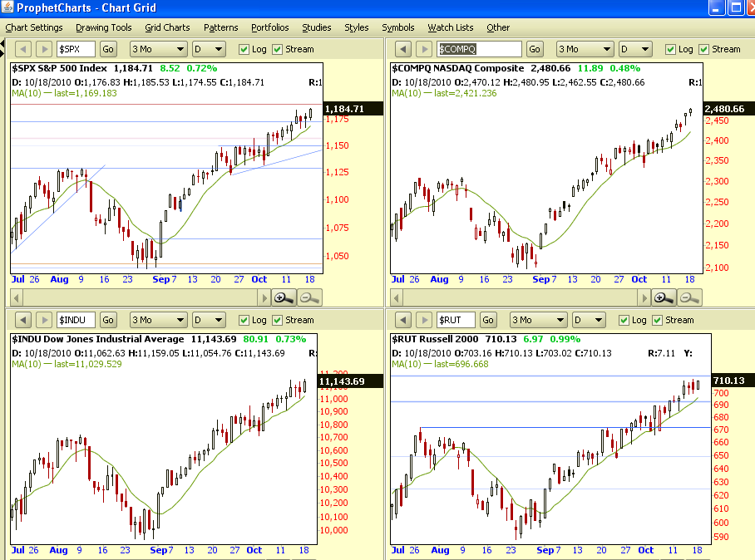Open the D frequency dropdown for $COMPQ
This screenshot has height=560, width=755.
coord(635,49)
